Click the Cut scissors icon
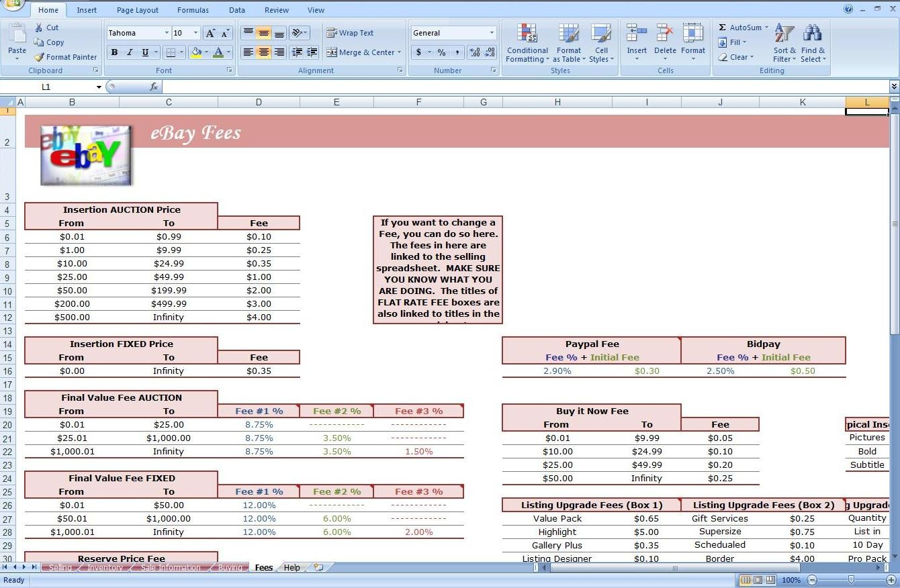Viewport: 900px width, 588px height. coord(39,28)
